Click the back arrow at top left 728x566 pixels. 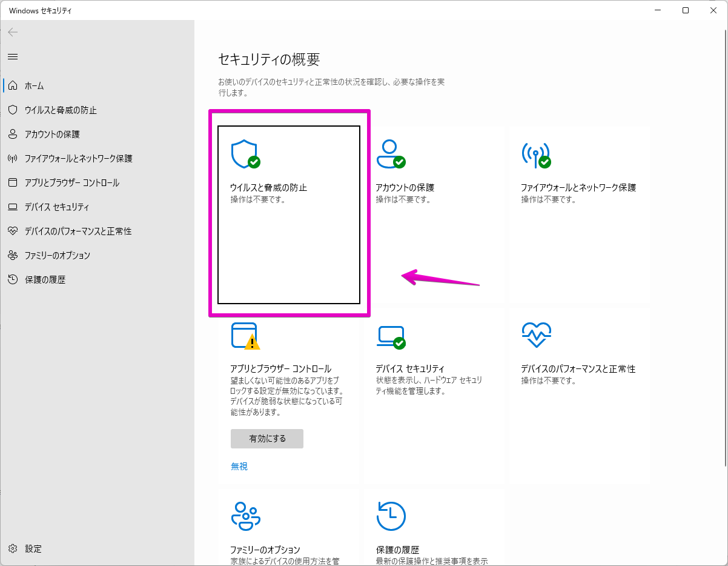(13, 32)
